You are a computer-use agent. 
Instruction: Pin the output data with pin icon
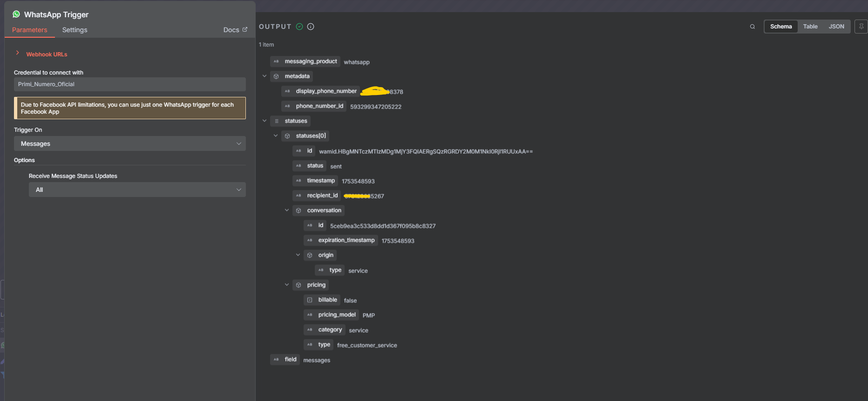point(861,27)
